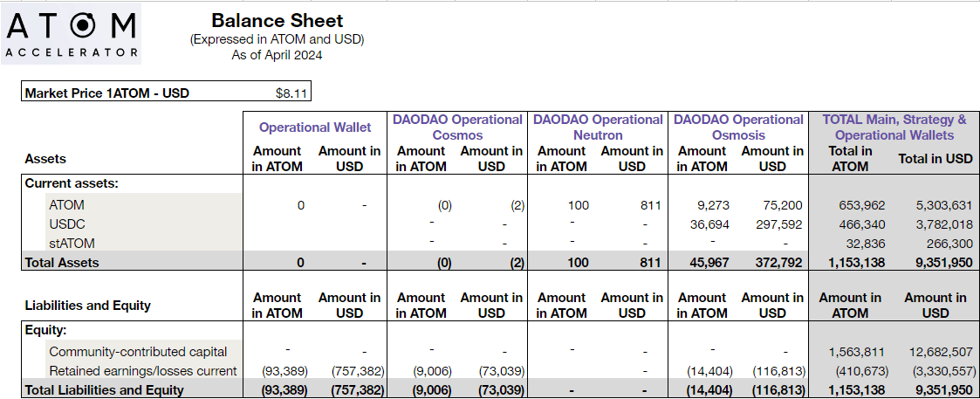The image size is (980, 399).
Task: Click the Community-contributed capital row label
Action: 138,352
